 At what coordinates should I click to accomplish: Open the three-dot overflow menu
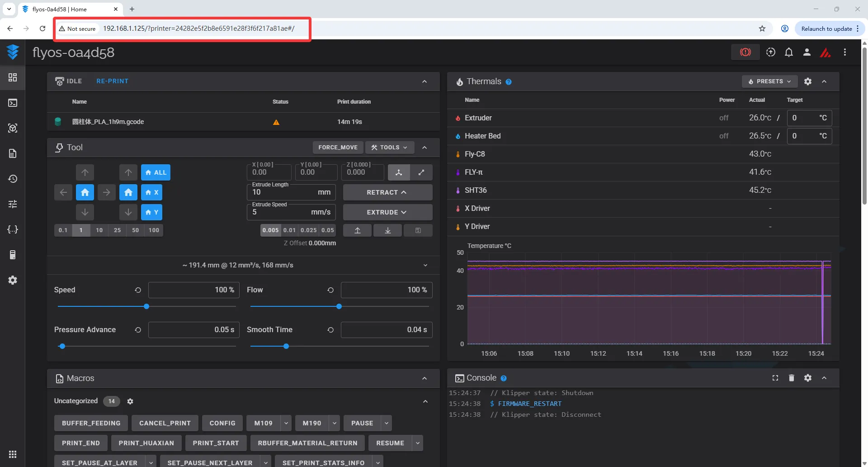pyautogui.click(x=844, y=52)
